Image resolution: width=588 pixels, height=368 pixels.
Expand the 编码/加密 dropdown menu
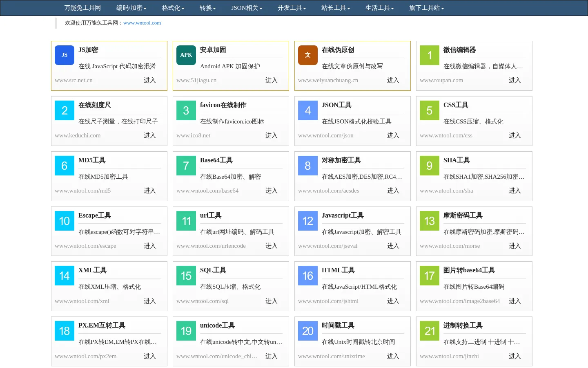(131, 8)
